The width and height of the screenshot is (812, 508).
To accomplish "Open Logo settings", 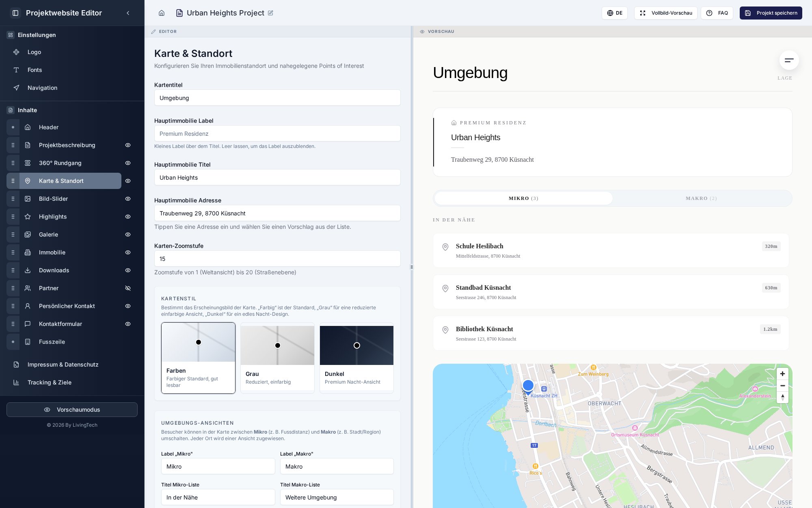I will (72, 52).
